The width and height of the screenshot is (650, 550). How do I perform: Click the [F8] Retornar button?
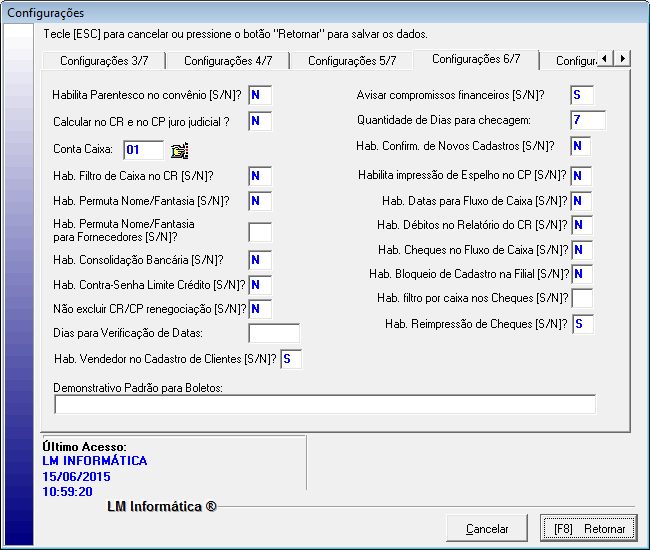589,528
